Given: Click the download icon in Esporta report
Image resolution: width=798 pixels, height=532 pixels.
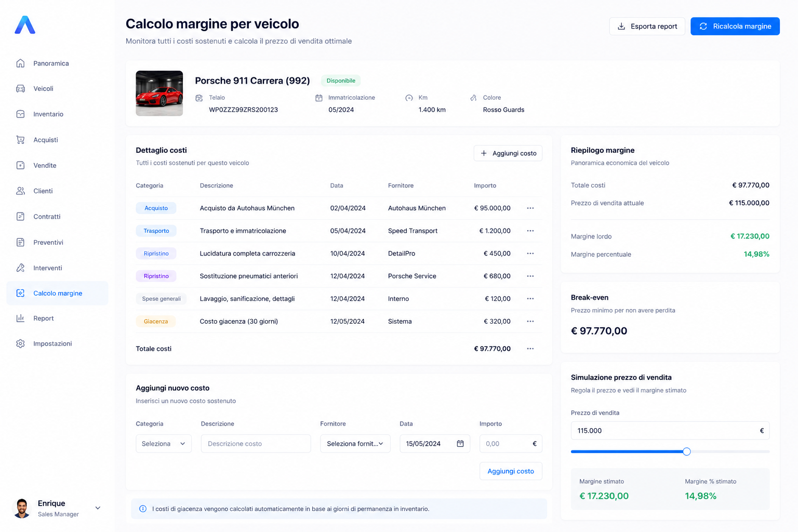Looking at the screenshot, I should 621,26.
